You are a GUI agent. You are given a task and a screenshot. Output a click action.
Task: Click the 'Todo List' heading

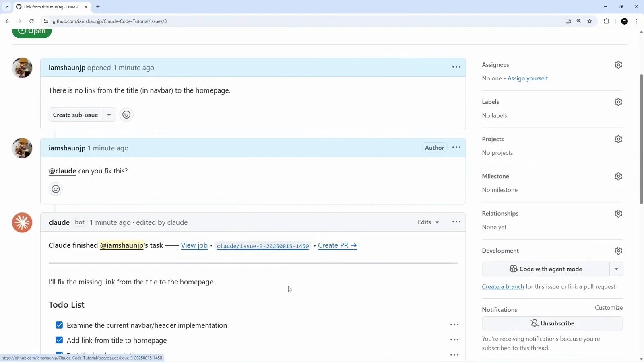tap(66, 305)
